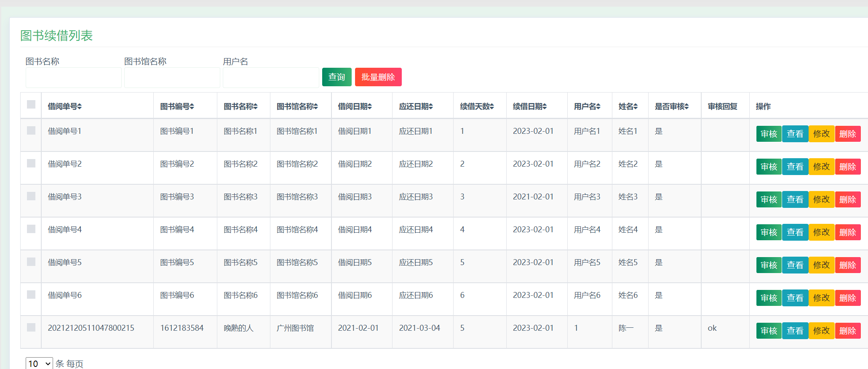Screen dimensions: 868x369
Task: Click 修改 for row 借阅单号5
Action: coord(821,265)
